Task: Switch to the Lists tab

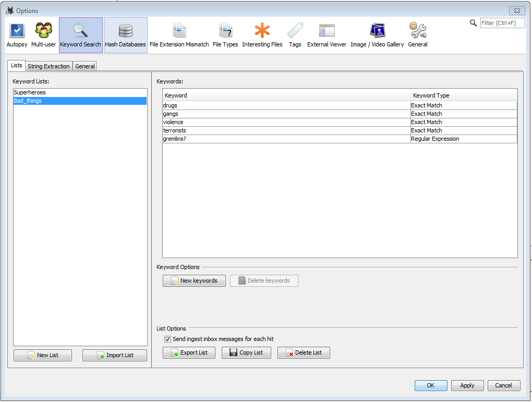Action: click(x=16, y=66)
